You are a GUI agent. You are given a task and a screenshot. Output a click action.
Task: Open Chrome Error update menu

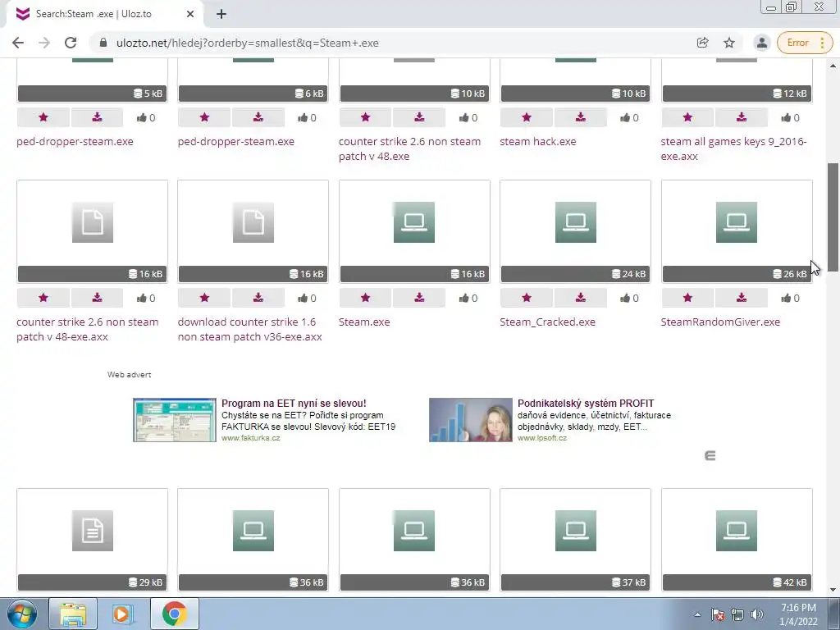805,43
